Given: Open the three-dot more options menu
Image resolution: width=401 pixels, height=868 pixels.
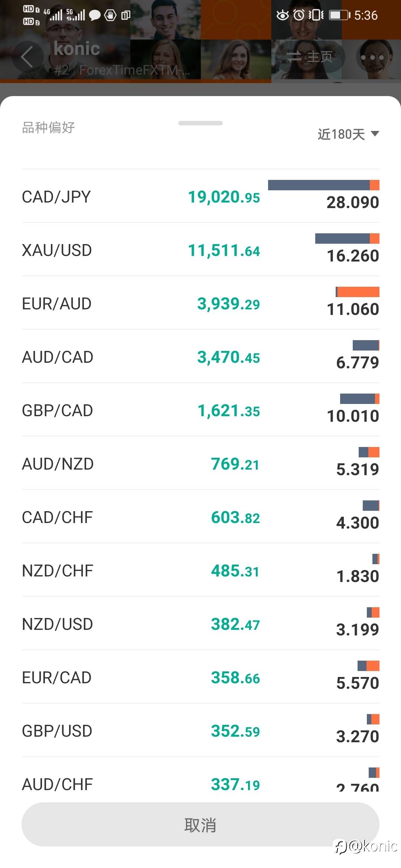Looking at the screenshot, I should (x=372, y=57).
